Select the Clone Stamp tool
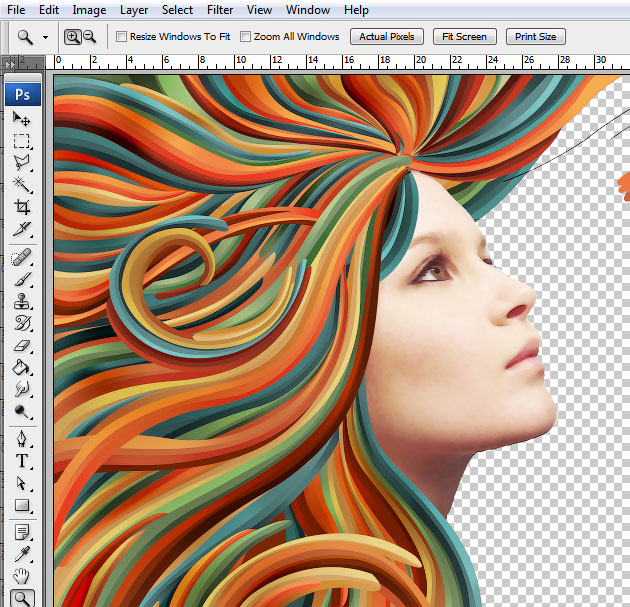 [x=22, y=301]
